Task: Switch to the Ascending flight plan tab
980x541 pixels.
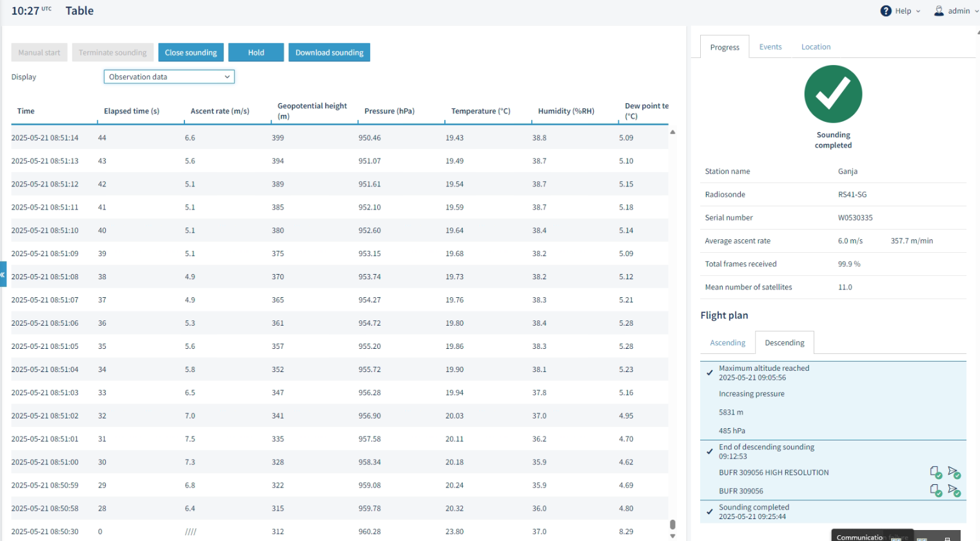Action: pyautogui.click(x=727, y=343)
